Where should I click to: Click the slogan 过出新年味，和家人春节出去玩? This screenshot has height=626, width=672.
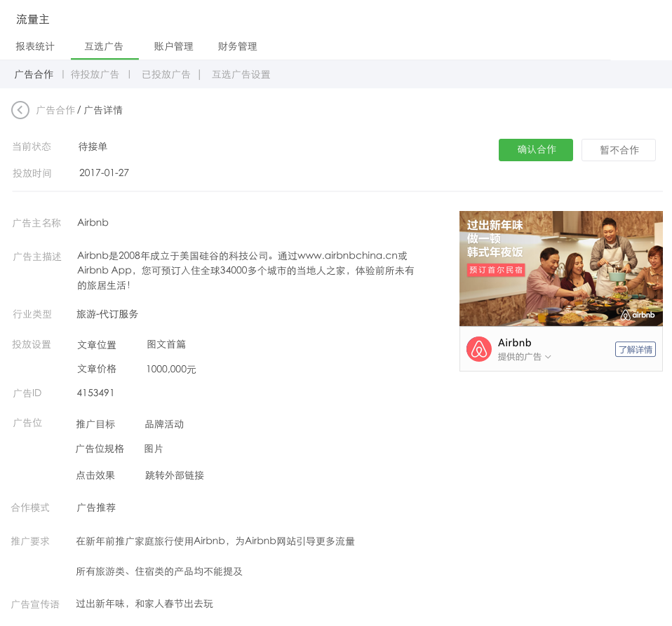(145, 604)
